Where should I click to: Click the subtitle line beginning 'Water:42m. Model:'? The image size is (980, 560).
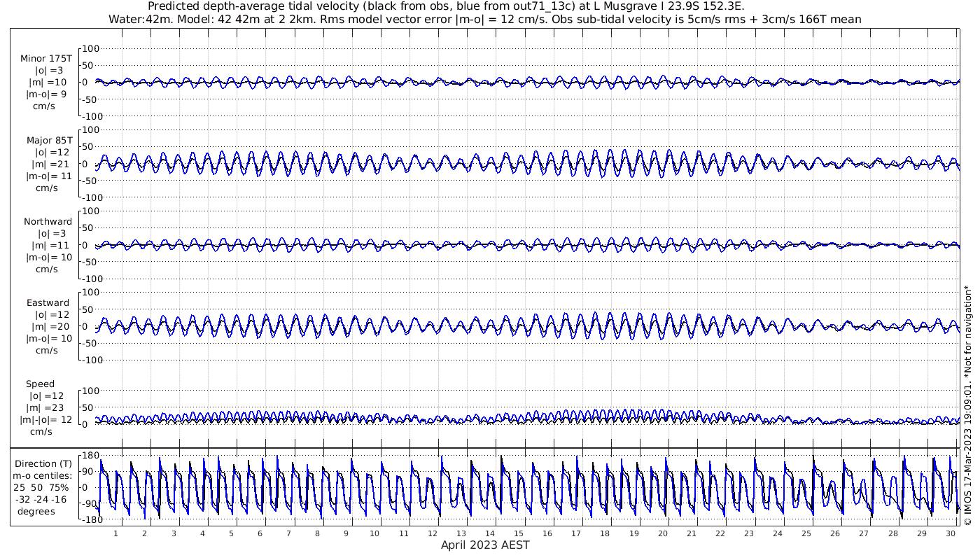[x=485, y=19]
